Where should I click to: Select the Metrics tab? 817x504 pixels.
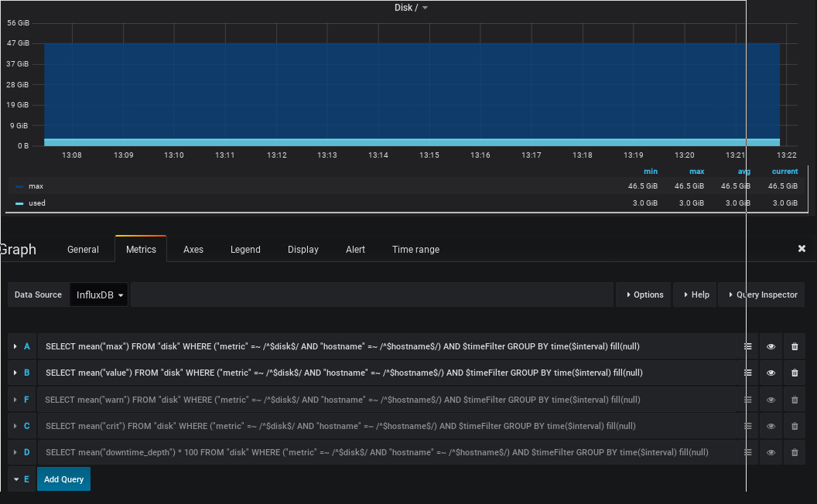[141, 250]
